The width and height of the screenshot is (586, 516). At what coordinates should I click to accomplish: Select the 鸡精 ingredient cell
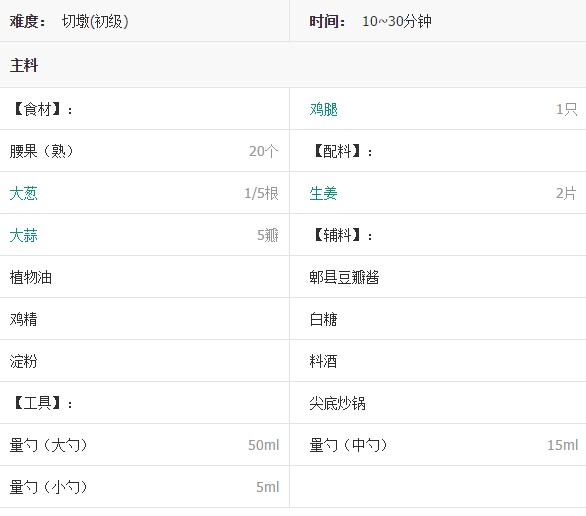point(145,319)
